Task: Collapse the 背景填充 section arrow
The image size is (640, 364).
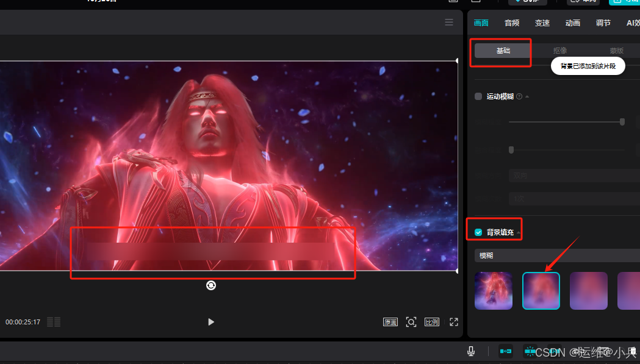Action: [519, 232]
